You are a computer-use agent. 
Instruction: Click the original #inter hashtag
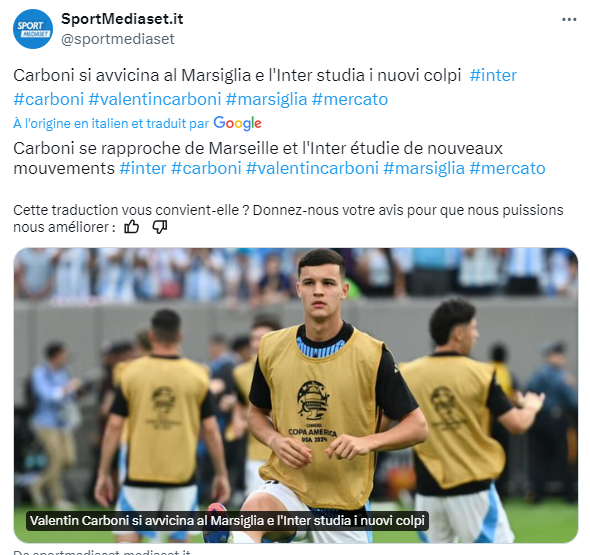click(x=493, y=75)
